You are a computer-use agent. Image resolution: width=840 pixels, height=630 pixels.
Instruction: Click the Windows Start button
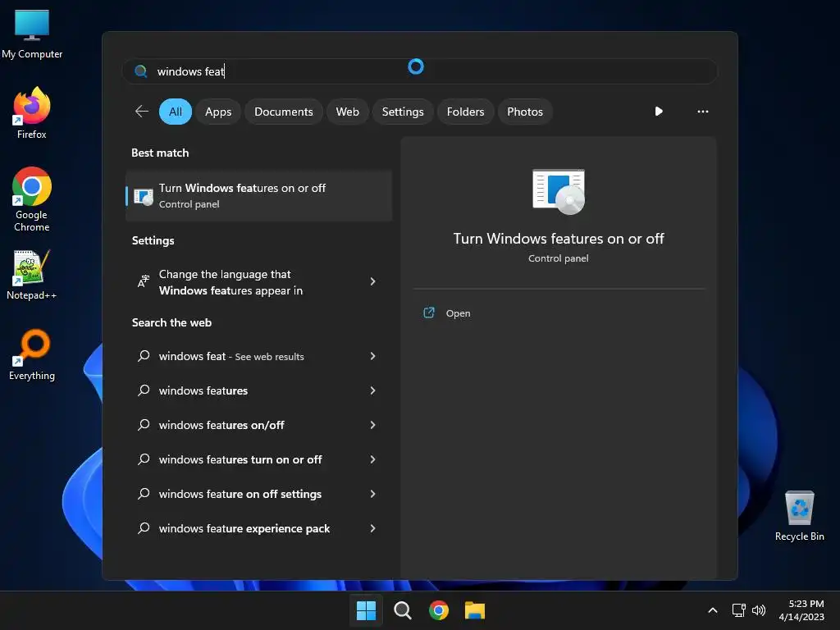coord(367,610)
